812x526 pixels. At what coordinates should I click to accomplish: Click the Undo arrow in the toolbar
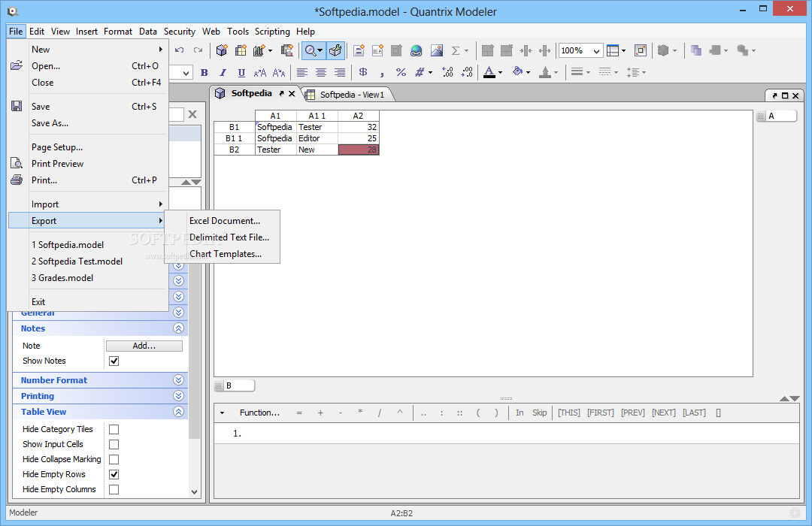tap(179, 50)
